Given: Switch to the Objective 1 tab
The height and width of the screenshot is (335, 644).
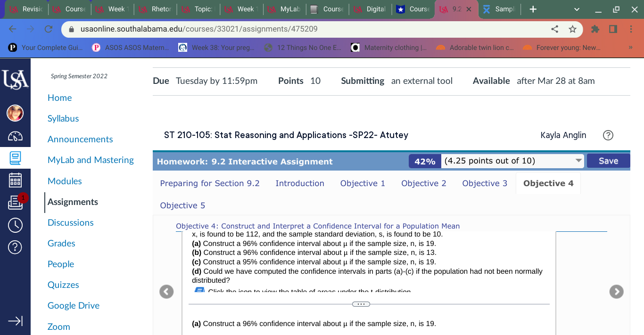Looking at the screenshot, I should [363, 183].
